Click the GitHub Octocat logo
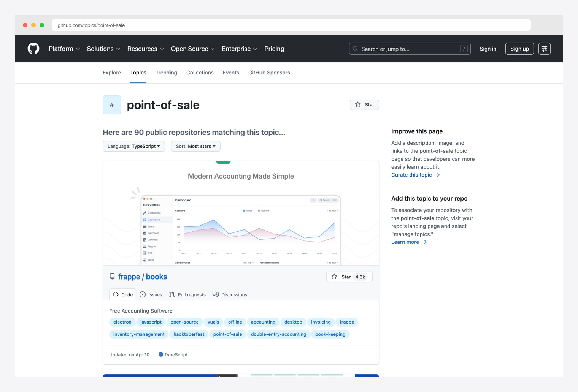 click(x=33, y=49)
